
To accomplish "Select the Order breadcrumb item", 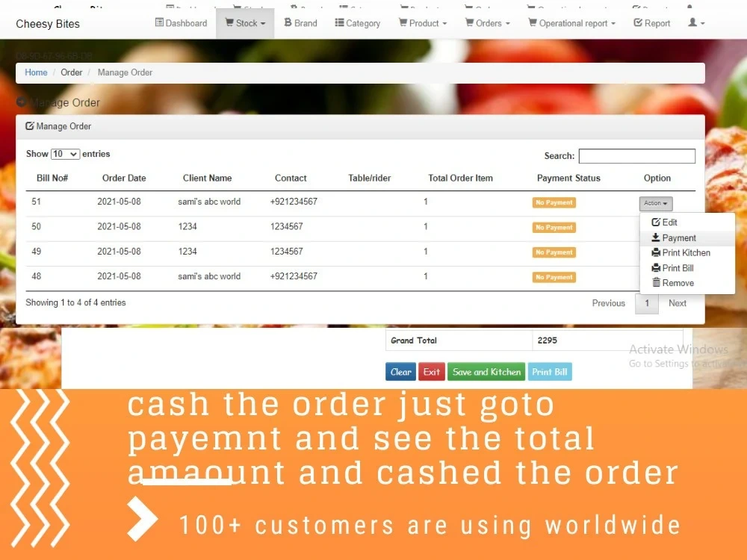I will 72,72.
